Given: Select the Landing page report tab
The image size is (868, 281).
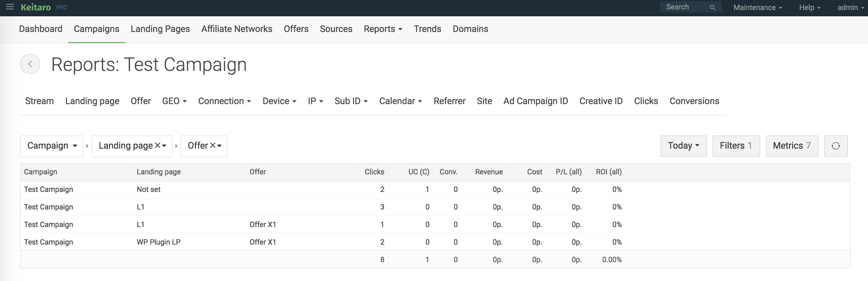Looking at the screenshot, I should [x=92, y=101].
